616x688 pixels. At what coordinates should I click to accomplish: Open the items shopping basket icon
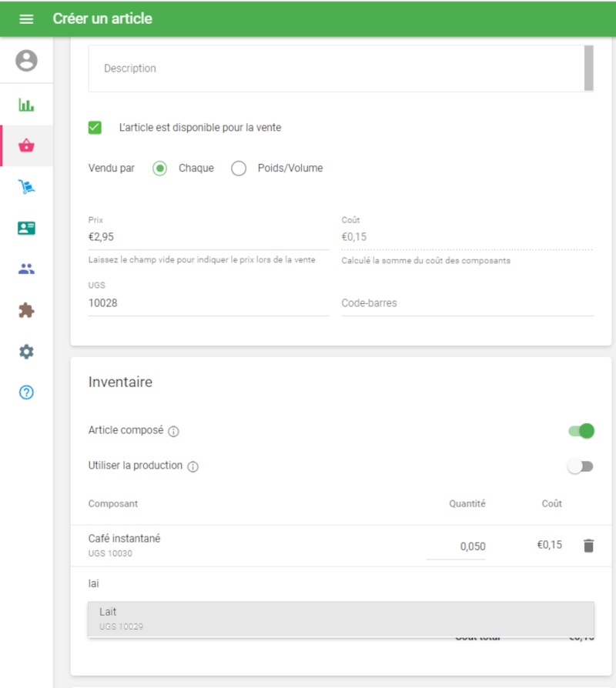tap(26, 145)
